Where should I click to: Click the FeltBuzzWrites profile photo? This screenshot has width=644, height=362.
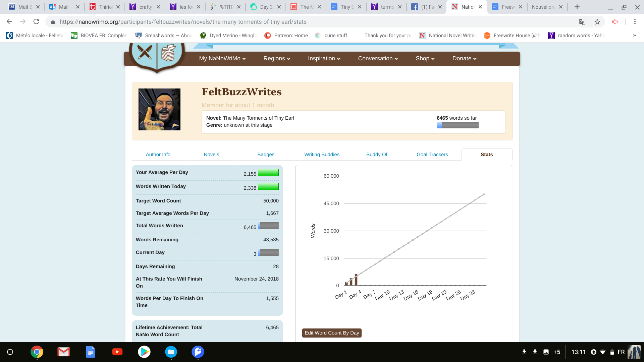(x=159, y=109)
